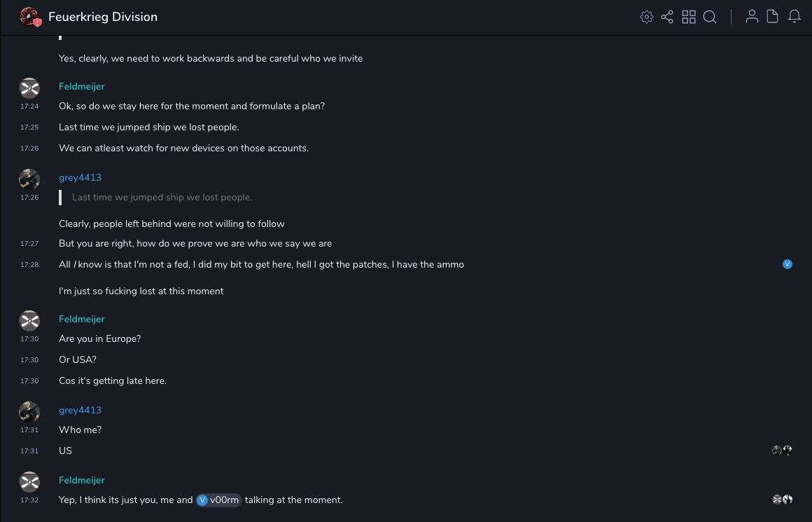This screenshot has height=522, width=812.
Task: Click read receipts on the v00rm message
Action: [x=782, y=500]
